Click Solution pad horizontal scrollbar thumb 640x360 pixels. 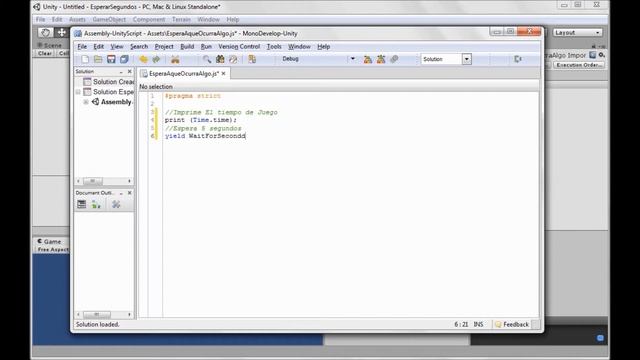pyautogui.click(x=93, y=181)
